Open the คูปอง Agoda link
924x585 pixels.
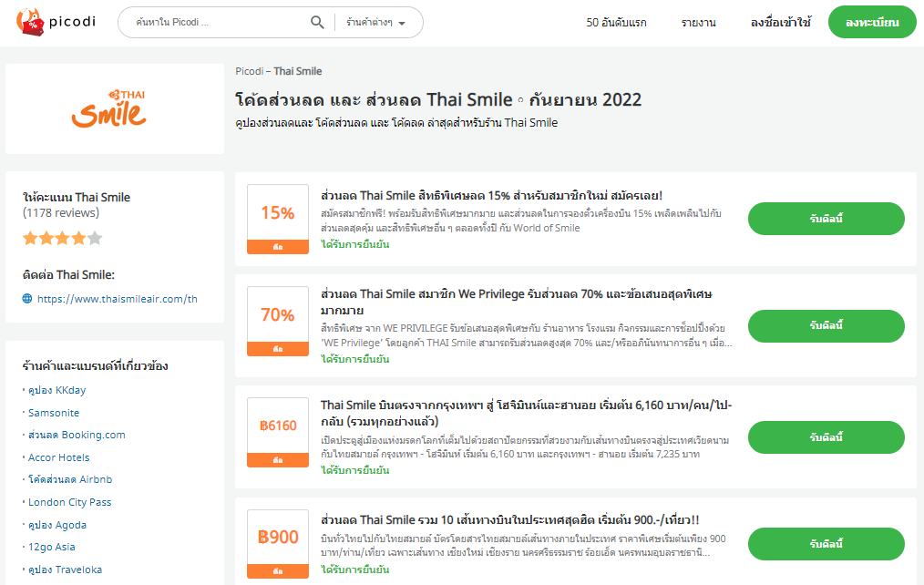coord(57,525)
